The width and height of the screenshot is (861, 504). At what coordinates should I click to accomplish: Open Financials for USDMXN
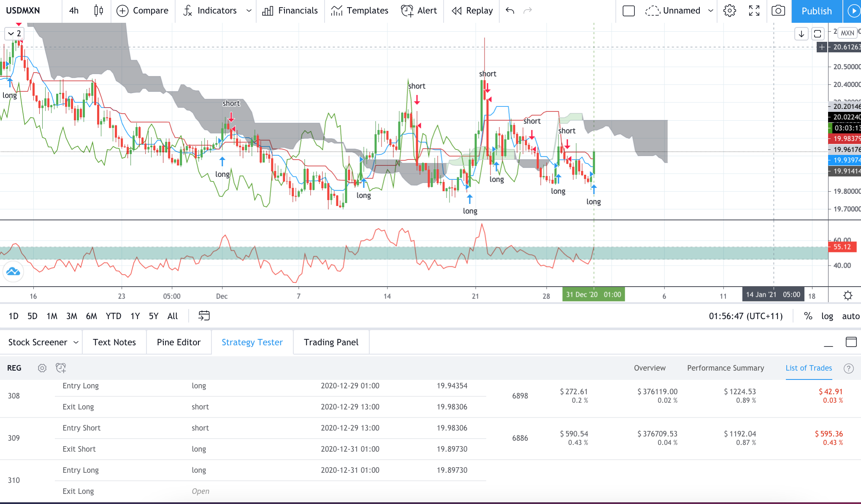click(x=290, y=11)
